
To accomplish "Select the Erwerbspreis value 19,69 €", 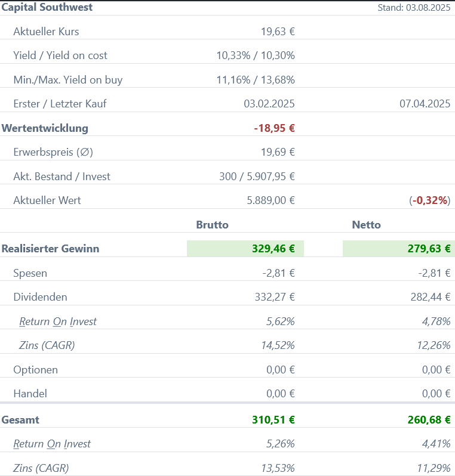I will click(278, 152).
